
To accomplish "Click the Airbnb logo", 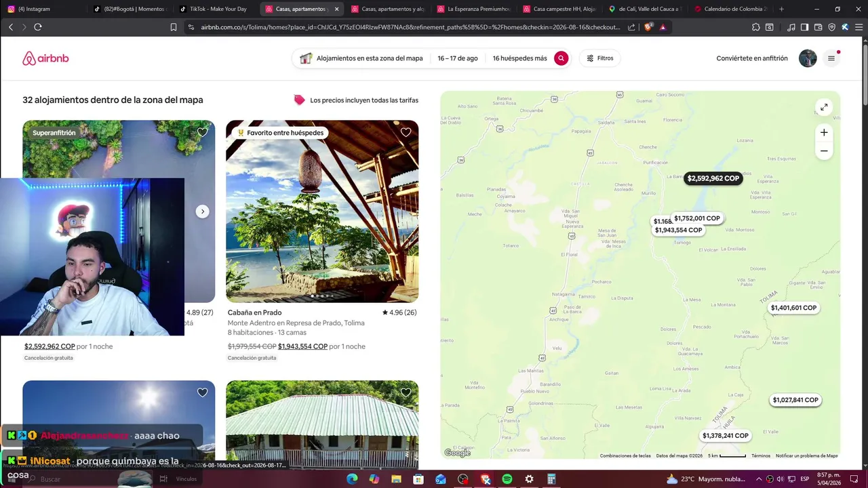I will pyautogui.click(x=45, y=58).
